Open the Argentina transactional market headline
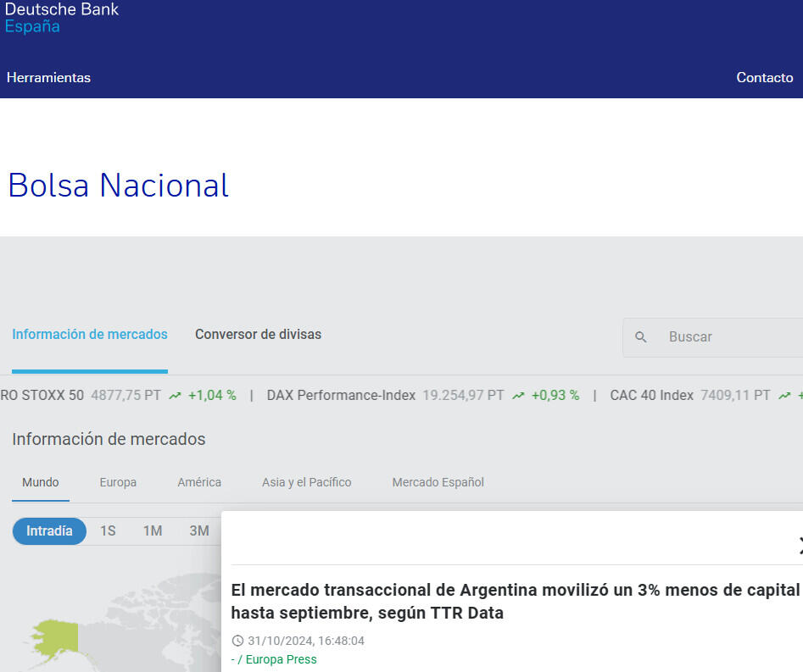 click(x=515, y=601)
